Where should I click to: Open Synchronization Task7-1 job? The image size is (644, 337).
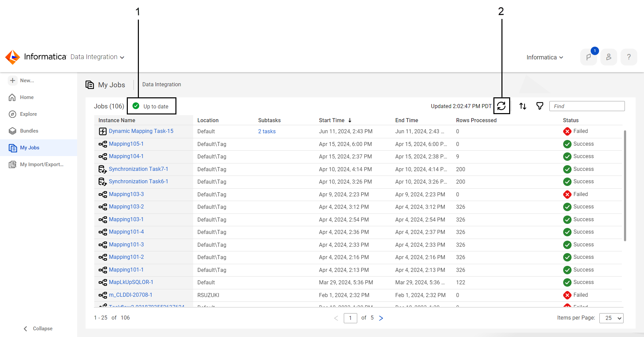[139, 169]
